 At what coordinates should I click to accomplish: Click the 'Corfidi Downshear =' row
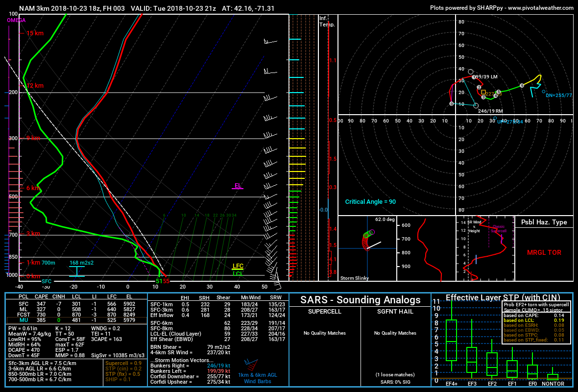[190, 376]
